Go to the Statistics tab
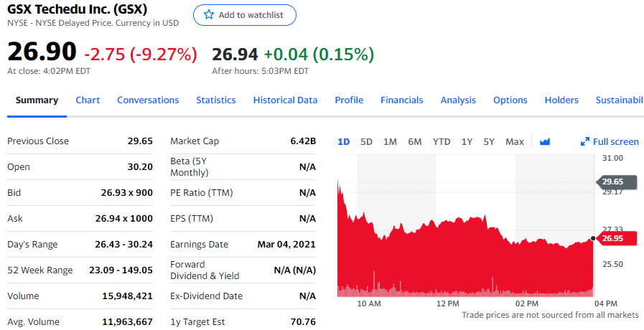 (x=216, y=100)
